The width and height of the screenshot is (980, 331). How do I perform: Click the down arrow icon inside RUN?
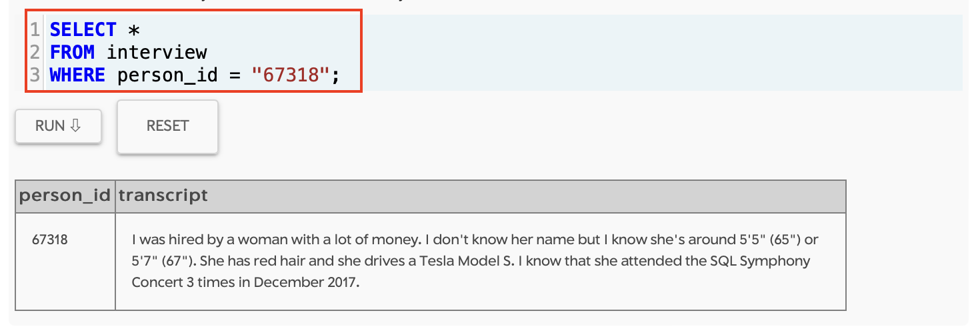tap(75, 125)
